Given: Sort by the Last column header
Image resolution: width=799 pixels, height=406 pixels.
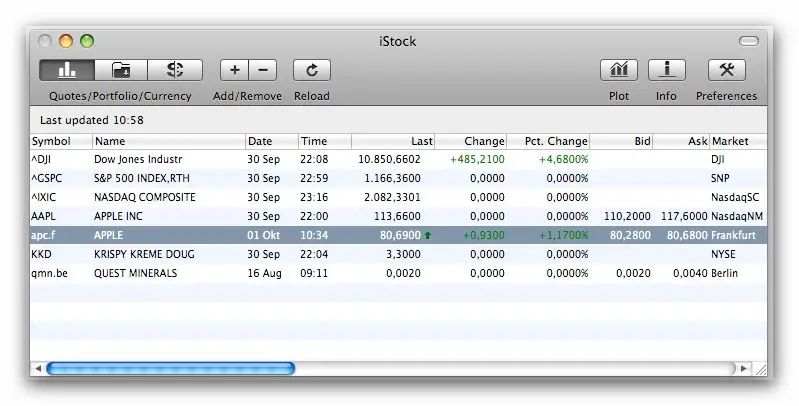Looking at the screenshot, I should coord(393,141).
